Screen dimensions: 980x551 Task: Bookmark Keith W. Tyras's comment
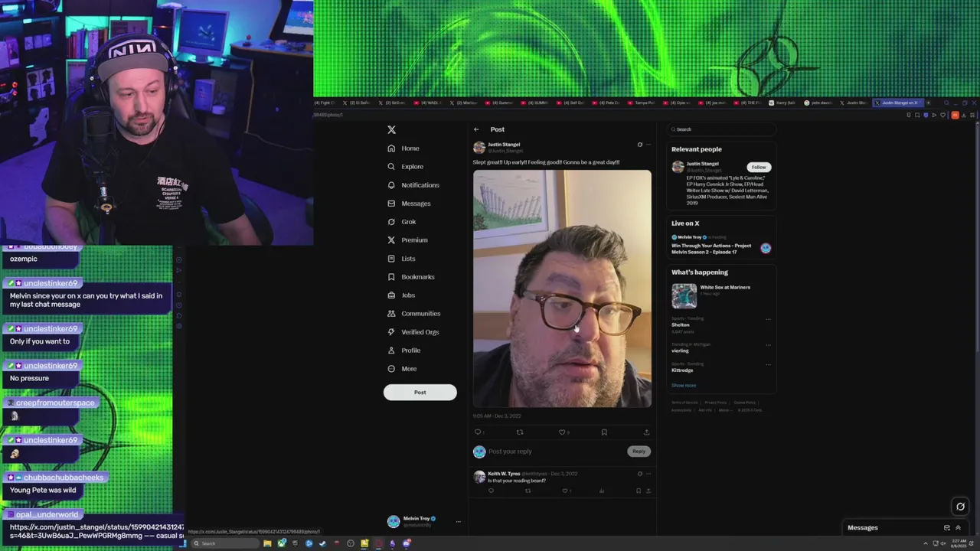point(639,491)
